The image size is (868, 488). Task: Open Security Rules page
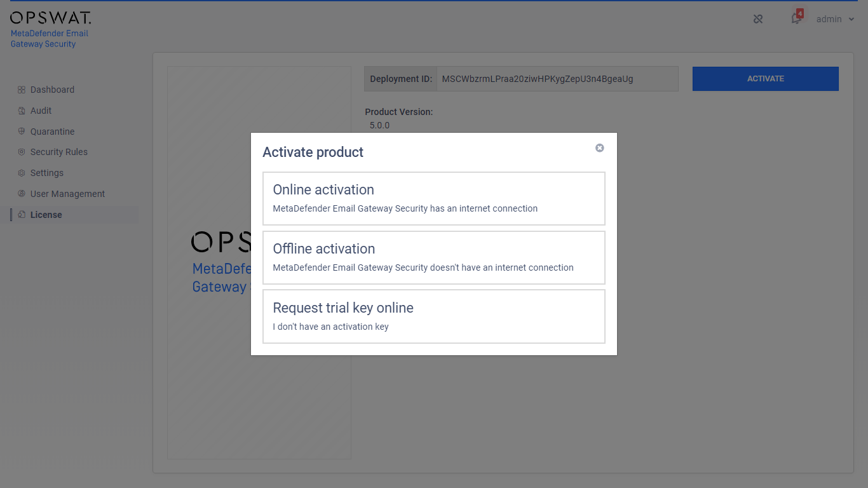coord(59,152)
